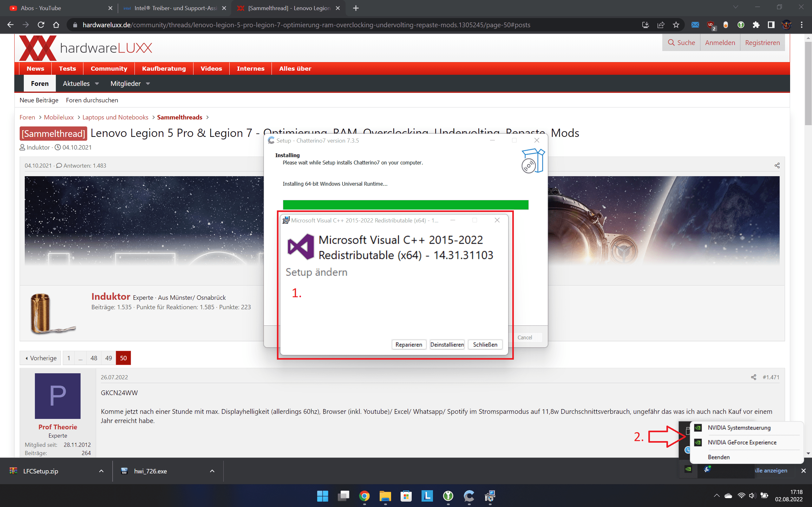
Task: Expand the Aktuelles dropdown menu
Action: 97,83
